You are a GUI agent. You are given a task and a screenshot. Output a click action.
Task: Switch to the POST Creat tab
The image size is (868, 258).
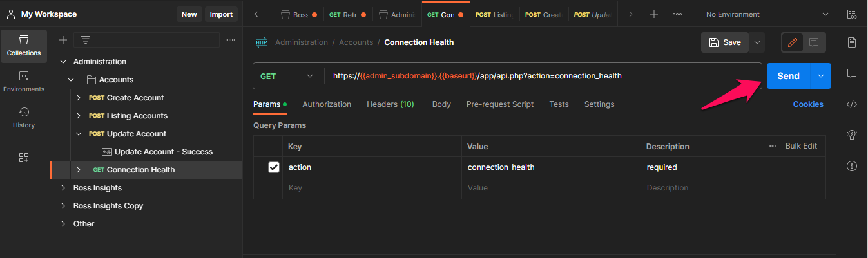pyautogui.click(x=545, y=14)
